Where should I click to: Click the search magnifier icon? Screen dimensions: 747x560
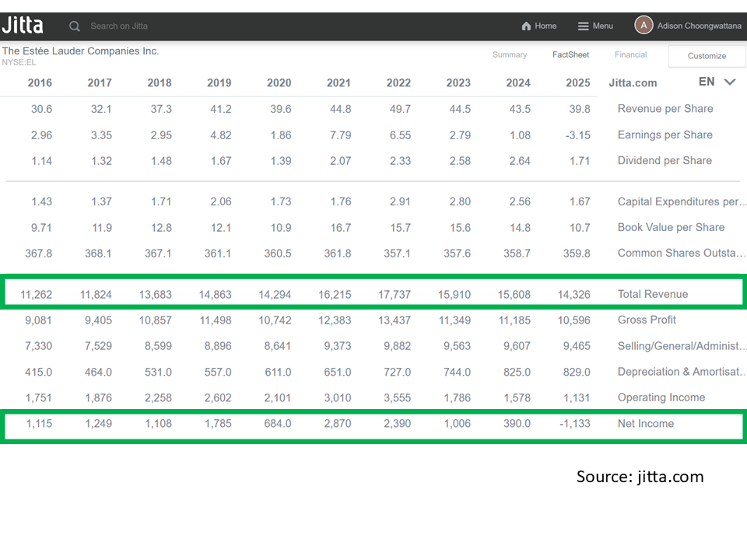[75, 26]
